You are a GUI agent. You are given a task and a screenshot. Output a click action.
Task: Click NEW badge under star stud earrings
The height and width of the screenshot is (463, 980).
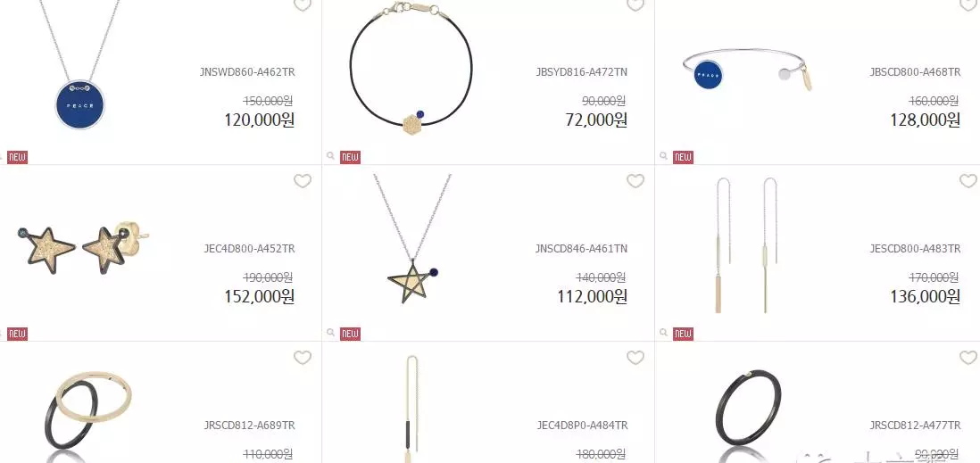click(x=18, y=335)
